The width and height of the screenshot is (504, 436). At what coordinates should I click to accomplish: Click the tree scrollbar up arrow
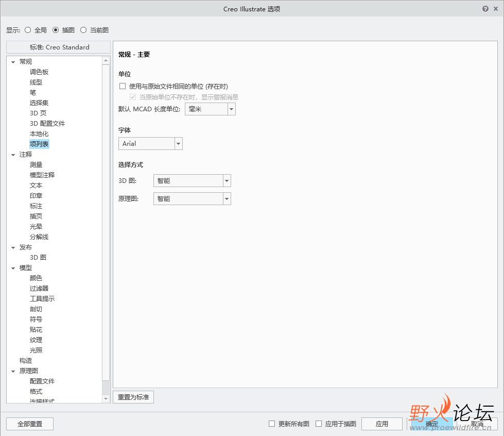click(x=106, y=60)
